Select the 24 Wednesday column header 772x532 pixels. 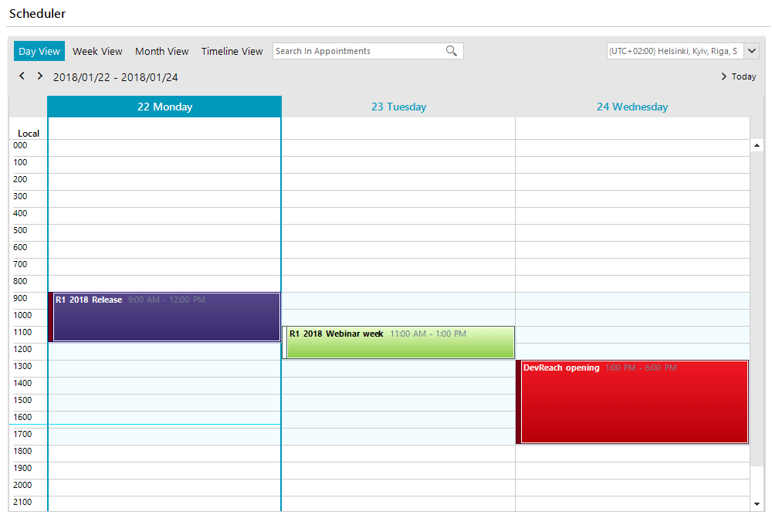632,107
